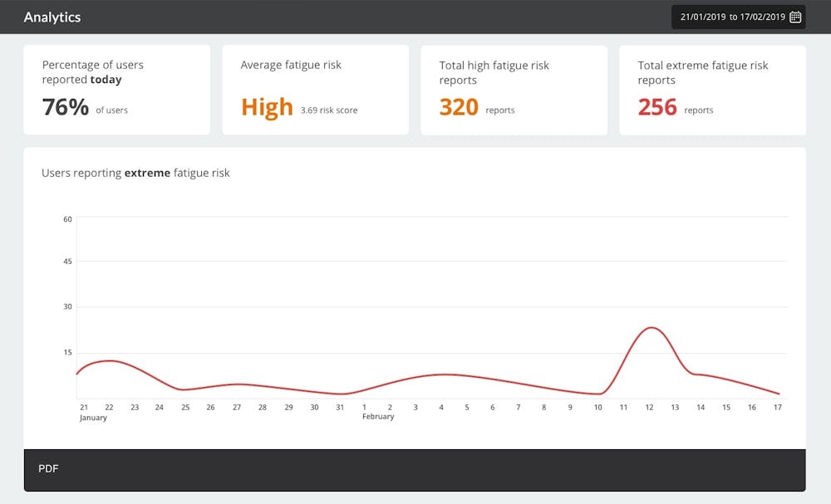Click the 76% of users value
The height and width of the screenshot is (504, 831).
click(65, 107)
